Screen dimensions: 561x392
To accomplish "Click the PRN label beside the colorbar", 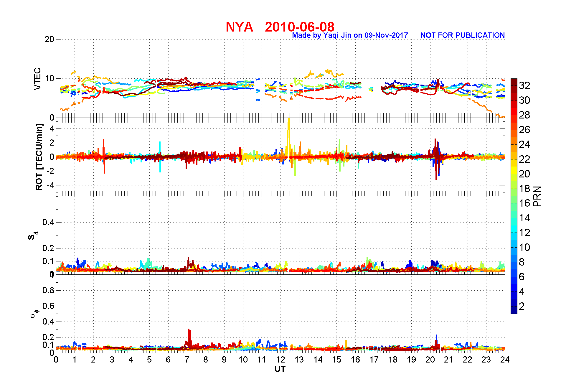I will point(537,196).
